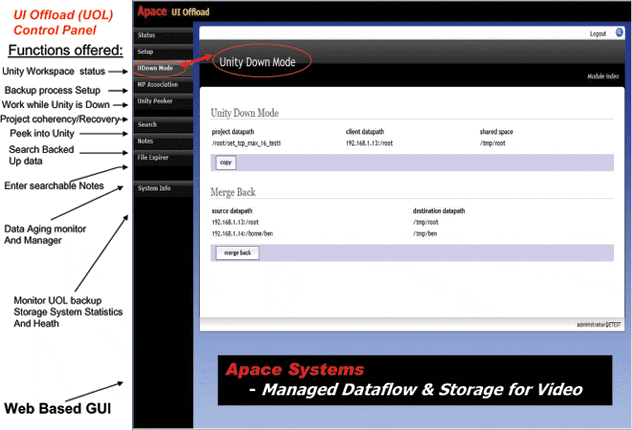The width and height of the screenshot is (632, 430).
Task: Click project datapath value /root/set_tcp_max_16_testl
Action: tap(246, 143)
